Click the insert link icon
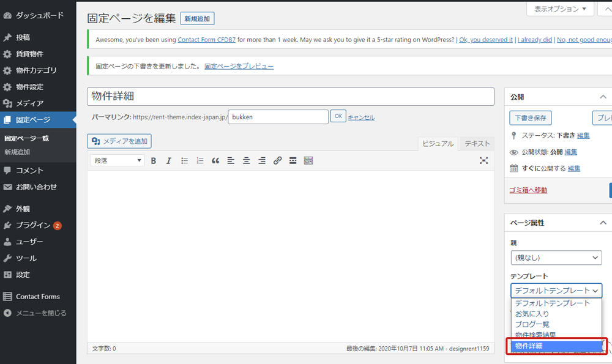The width and height of the screenshot is (612, 364). click(x=277, y=161)
